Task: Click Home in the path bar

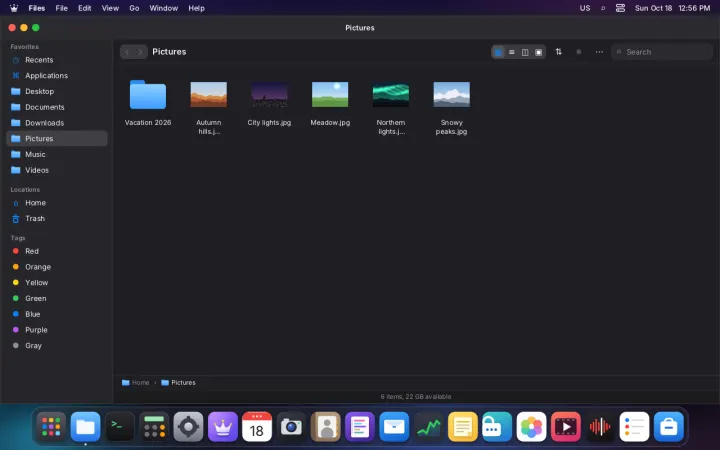Action: click(x=135, y=382)
